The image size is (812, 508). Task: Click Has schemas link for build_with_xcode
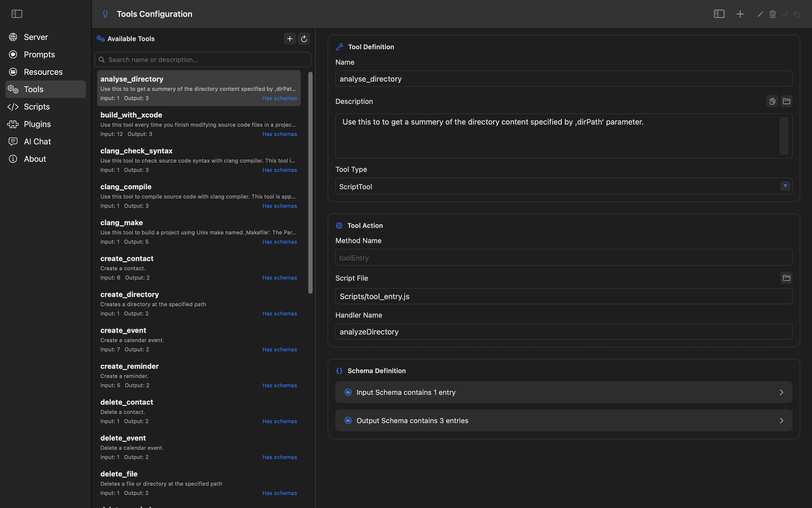click(279, 134)
